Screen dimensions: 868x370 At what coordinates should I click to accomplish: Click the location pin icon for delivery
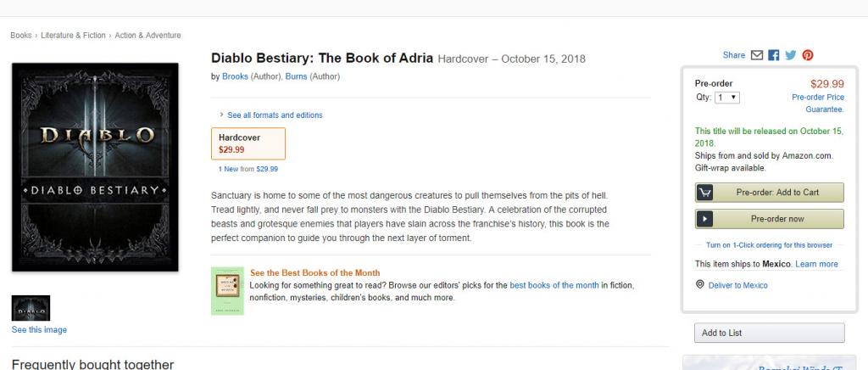click(x=699, y=285)
